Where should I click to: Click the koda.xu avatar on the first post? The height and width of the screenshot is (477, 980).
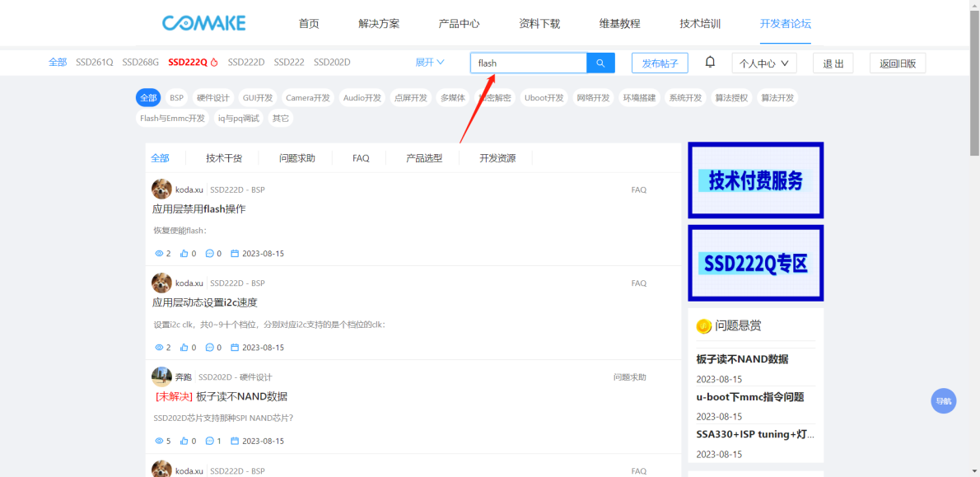click(161, 189)
